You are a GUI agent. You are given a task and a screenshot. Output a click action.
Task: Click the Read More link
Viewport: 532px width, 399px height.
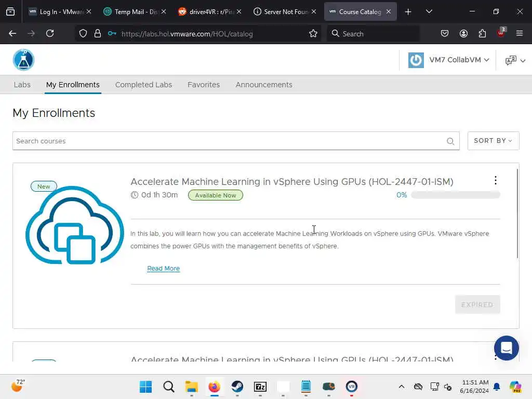(163, 269)
